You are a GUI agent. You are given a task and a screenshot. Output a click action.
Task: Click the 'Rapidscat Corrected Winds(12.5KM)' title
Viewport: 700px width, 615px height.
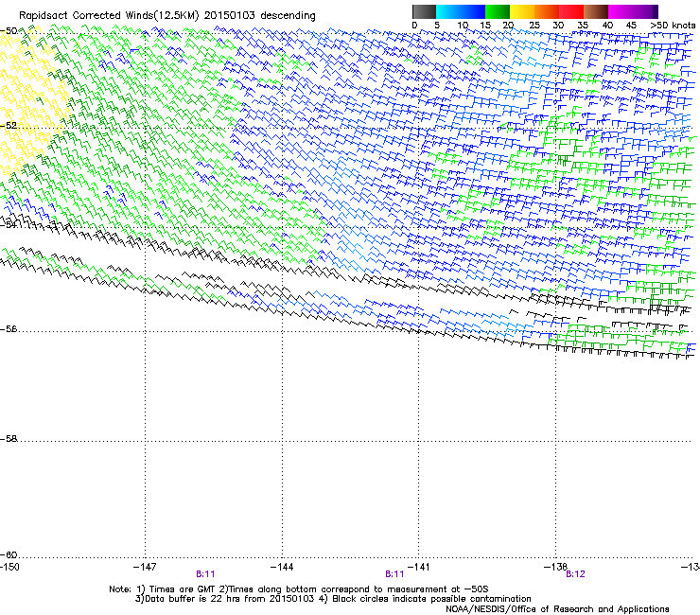[x=109, y=16]
